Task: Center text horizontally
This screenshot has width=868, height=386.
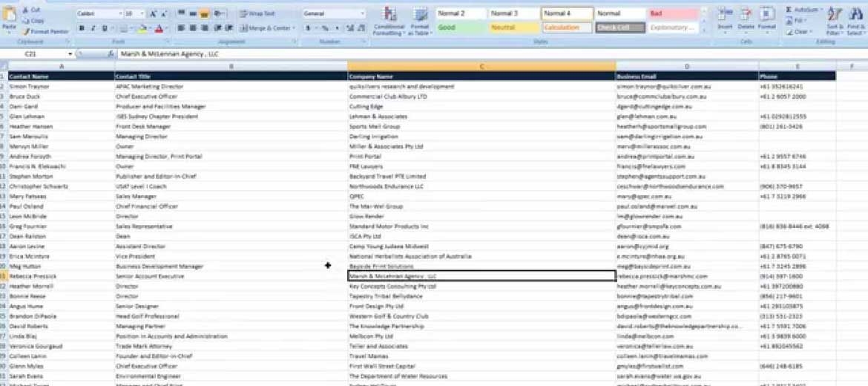Action: (x=193, y=28)
